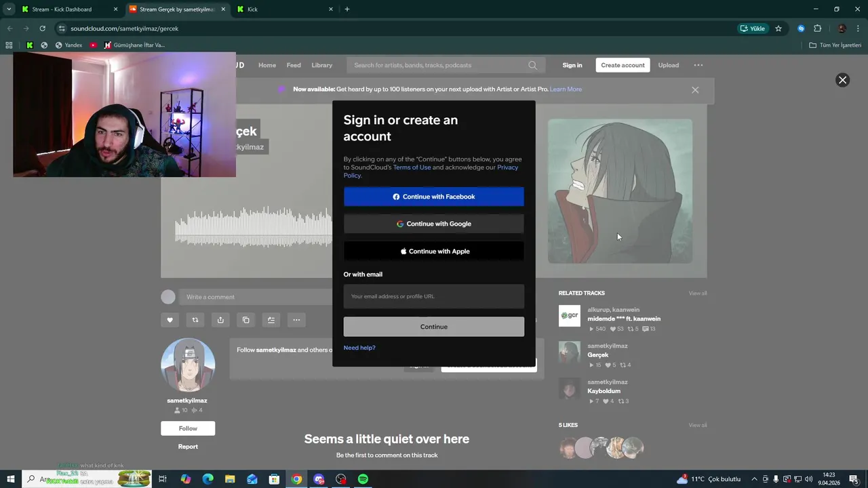This screenshot has width=868, height=488.
Task: Open Chrome menu three dots
Action: (859, 28)
